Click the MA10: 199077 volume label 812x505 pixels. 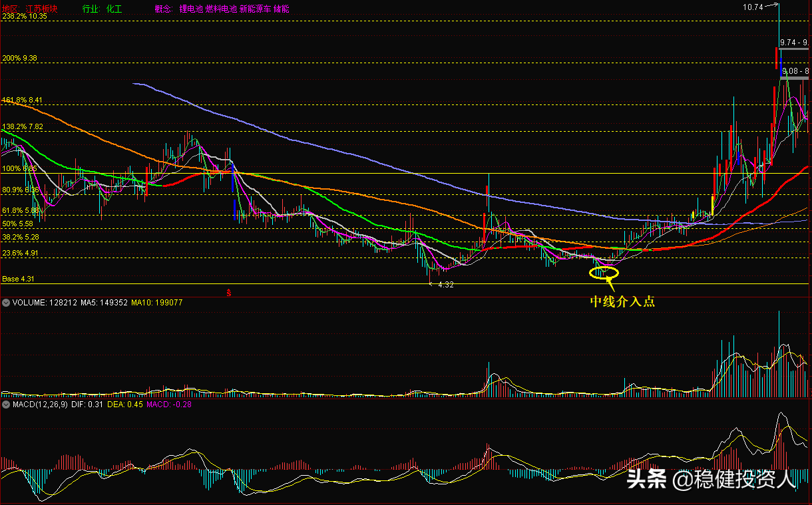156,303
